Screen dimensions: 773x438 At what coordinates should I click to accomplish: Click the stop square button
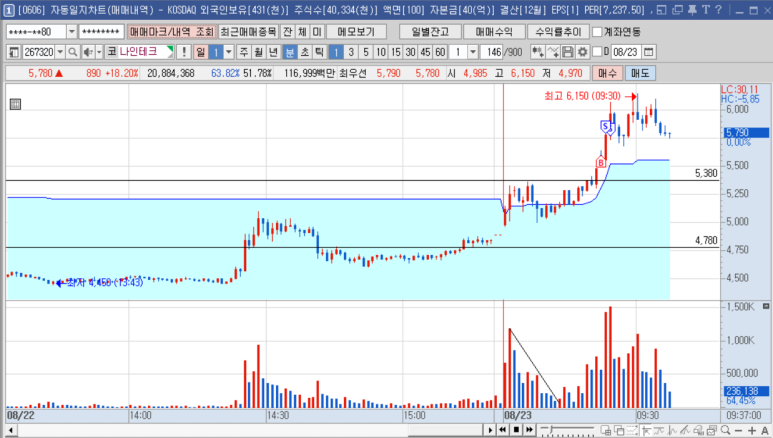(516, 430)
